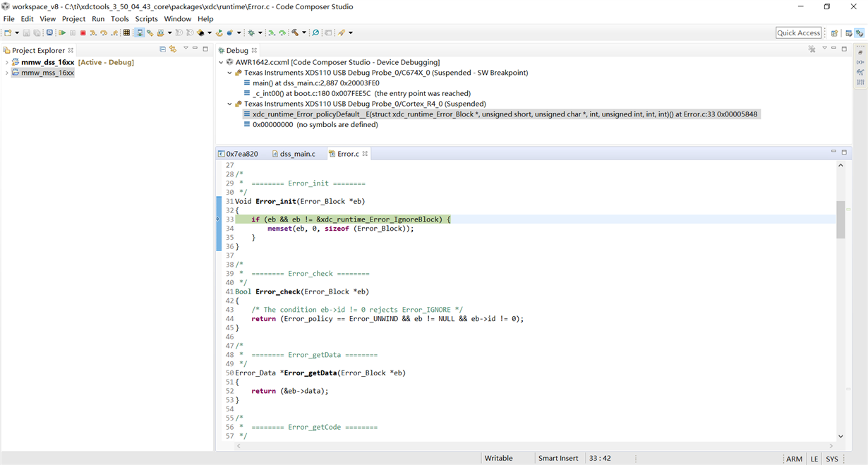Open the dropdown beside the Debug bug icon

260,32
